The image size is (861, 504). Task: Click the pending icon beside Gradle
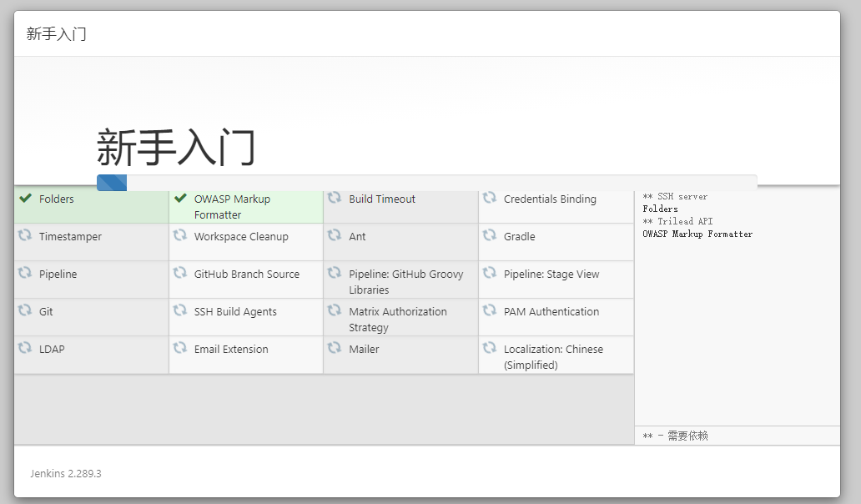pyautogui.click(x=489, y=235)
